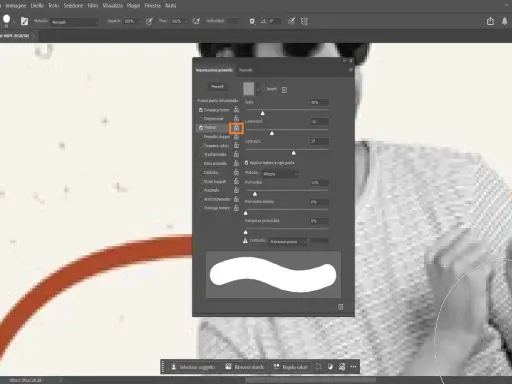
Task: Click the brush angle icon
Action: tap(263, 21)
